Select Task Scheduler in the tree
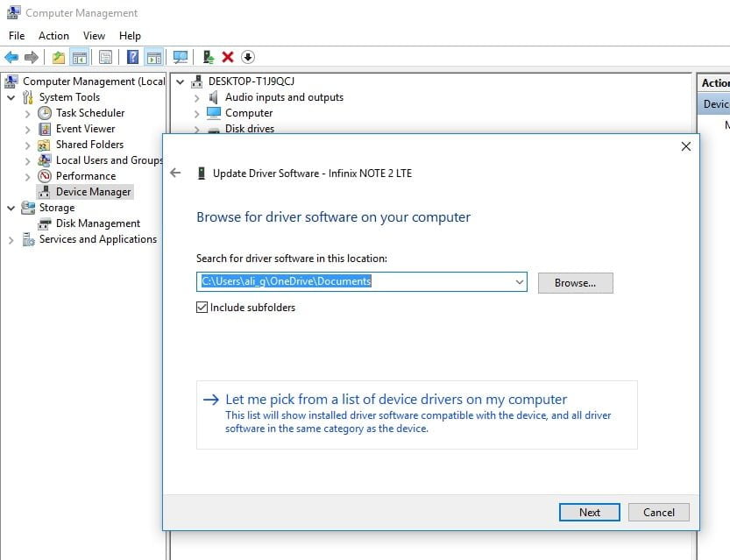Viewport: 730px width, 560px height. click(x=90, y=113)
